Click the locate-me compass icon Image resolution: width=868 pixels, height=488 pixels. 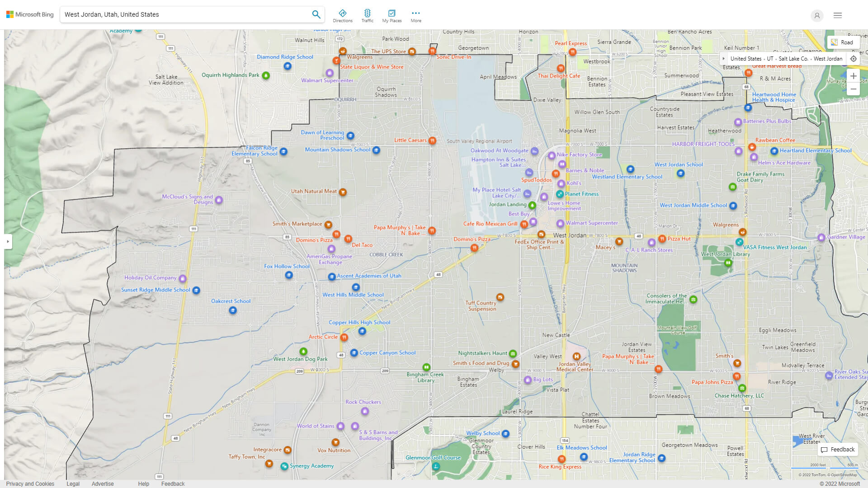point(854,58)
